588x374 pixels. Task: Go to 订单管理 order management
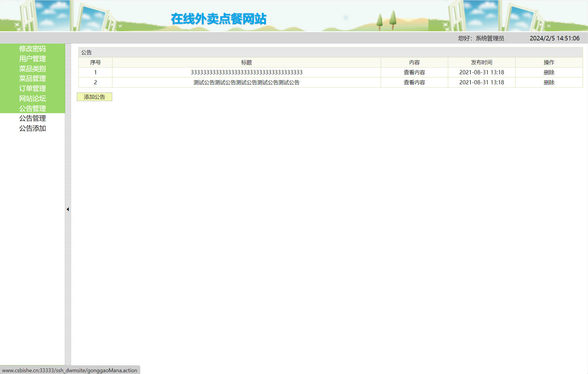point(32,89)
